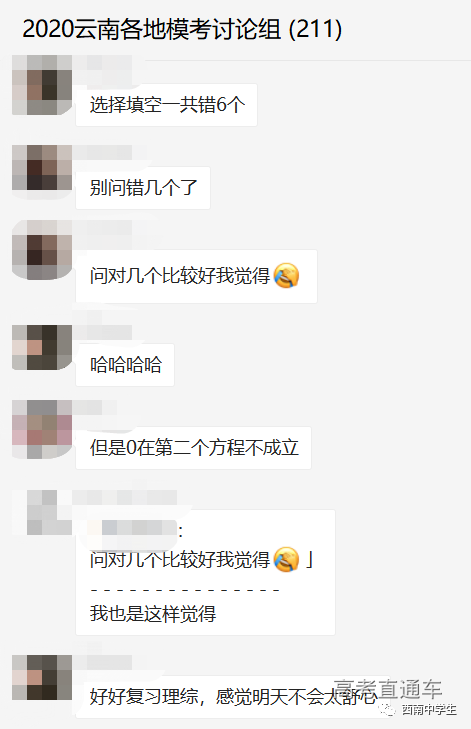Image resolution: width=471 pixels, height=729 pixels.
Task: Select the 但是0在第二个方程不成立 message bubble
Action: 193,448
